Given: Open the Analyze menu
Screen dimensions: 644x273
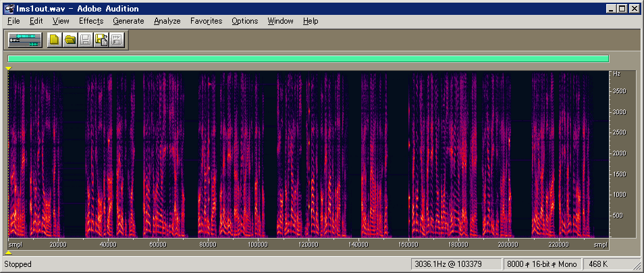Looking at the screenshot, I should click(x=167, y=21).
